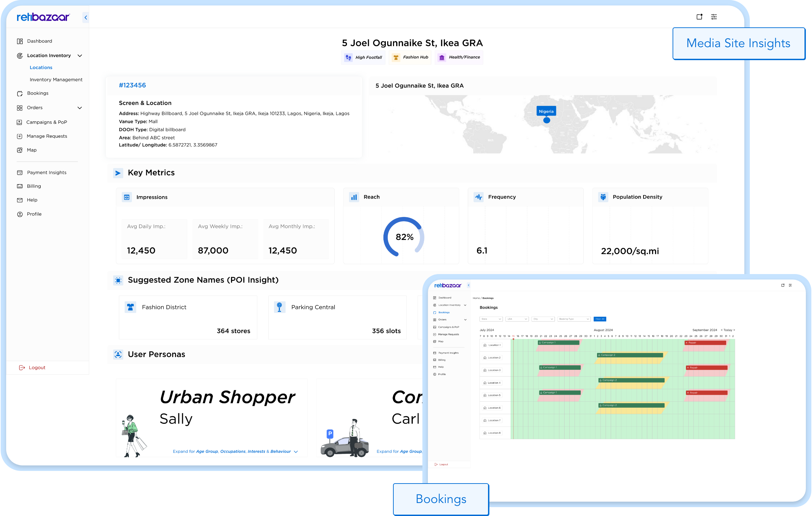Image resolution: width=812 pixels, height=516 pixels.
Task: Open the filter sliders icon in main top bar
Action: tap(714, 17)
